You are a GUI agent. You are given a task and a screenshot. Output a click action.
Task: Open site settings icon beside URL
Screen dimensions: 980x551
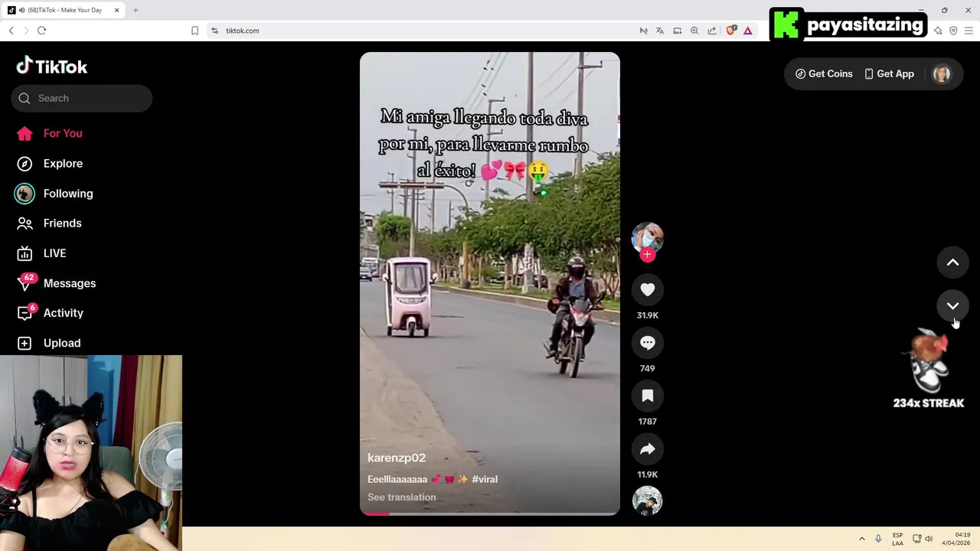coord(214,31)
